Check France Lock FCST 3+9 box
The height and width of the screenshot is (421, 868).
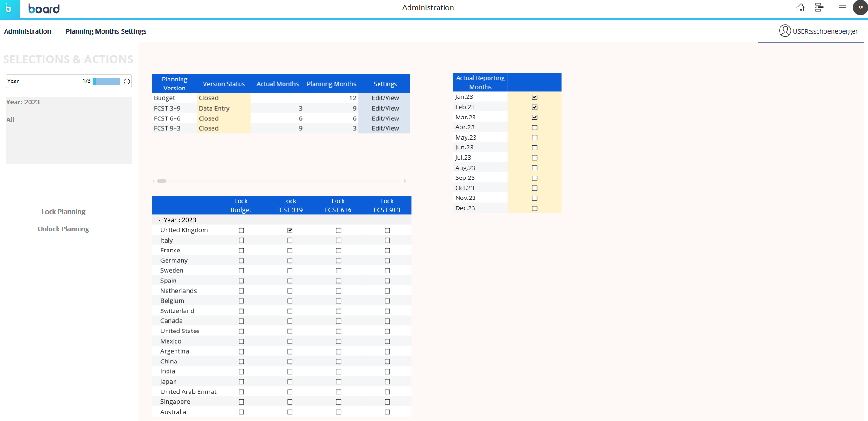[x=290, y=251]
